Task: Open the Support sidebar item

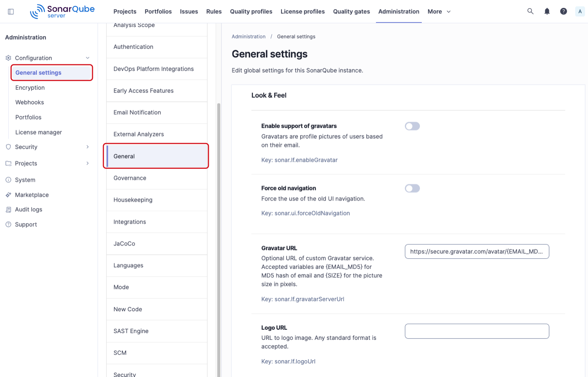Action: coord(26,225)
